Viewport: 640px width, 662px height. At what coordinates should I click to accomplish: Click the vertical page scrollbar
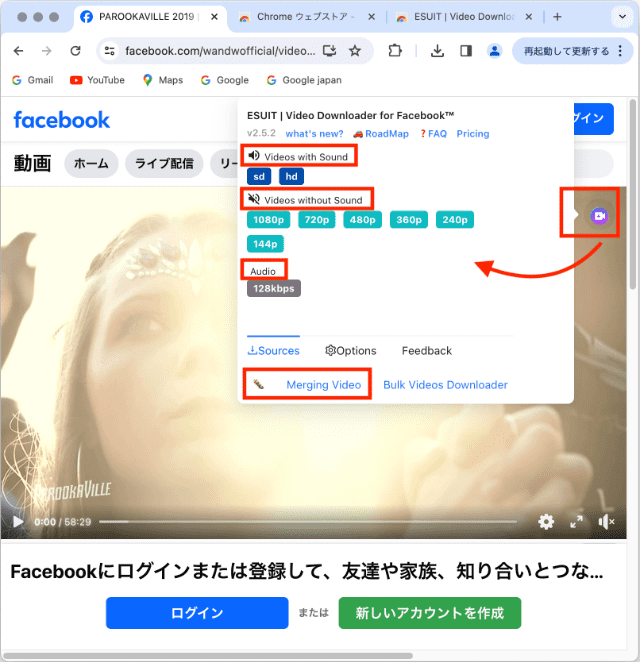(632, 194)
